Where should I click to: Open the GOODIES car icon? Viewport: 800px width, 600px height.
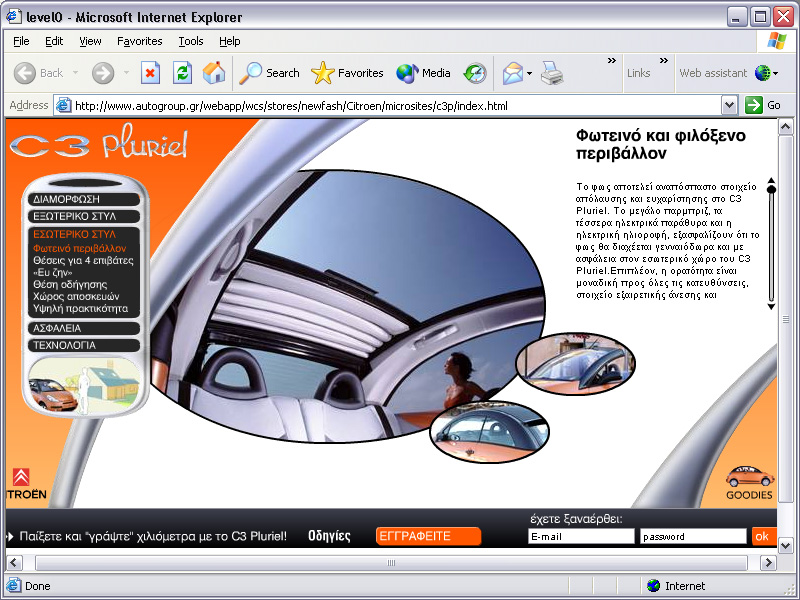(x=749, y=482)
